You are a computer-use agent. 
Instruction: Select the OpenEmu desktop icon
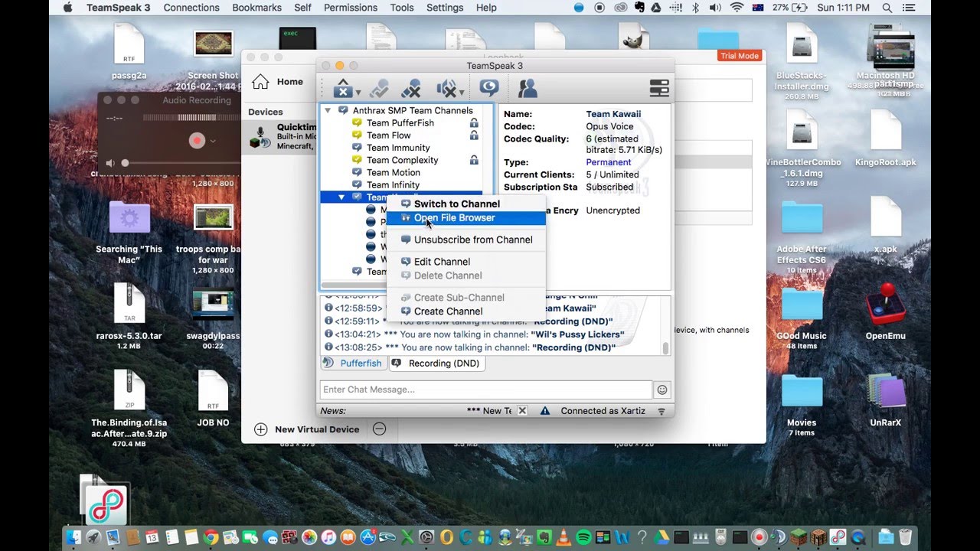(886, 311)
